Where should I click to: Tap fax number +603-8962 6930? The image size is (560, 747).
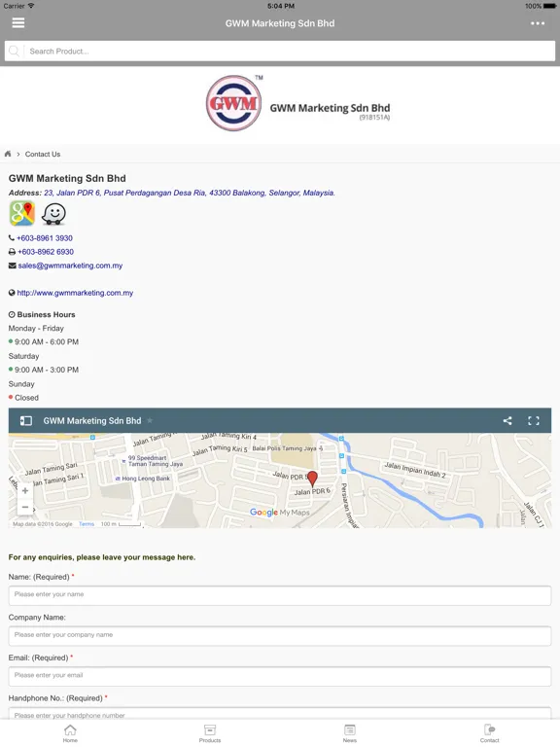[46, 252]
